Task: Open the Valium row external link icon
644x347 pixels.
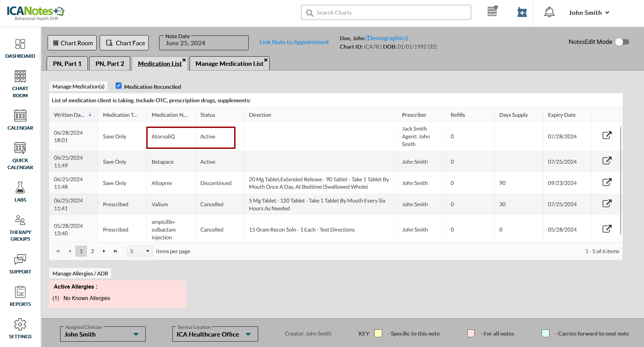Action: tap(607, 204)
